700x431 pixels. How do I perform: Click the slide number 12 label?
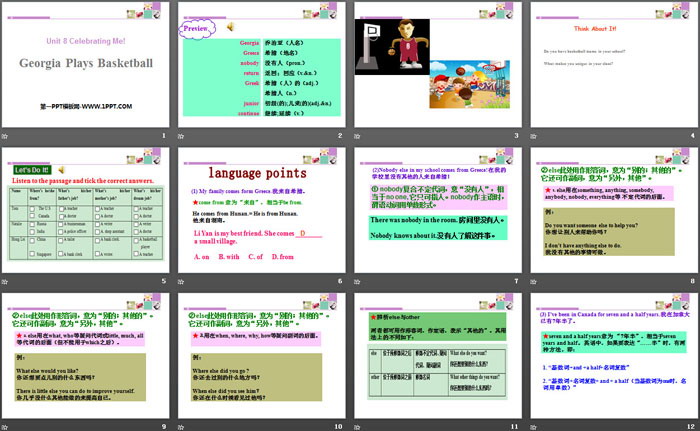691,427
